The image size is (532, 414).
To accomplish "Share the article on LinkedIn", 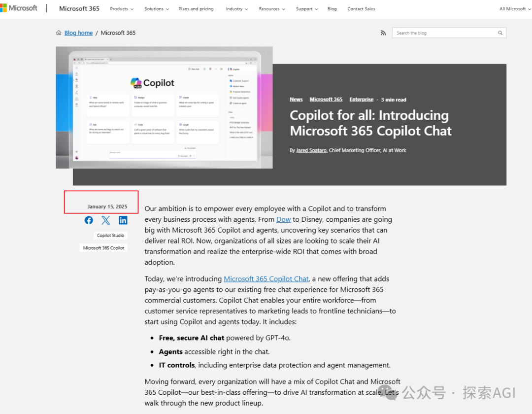I will 123,220.
